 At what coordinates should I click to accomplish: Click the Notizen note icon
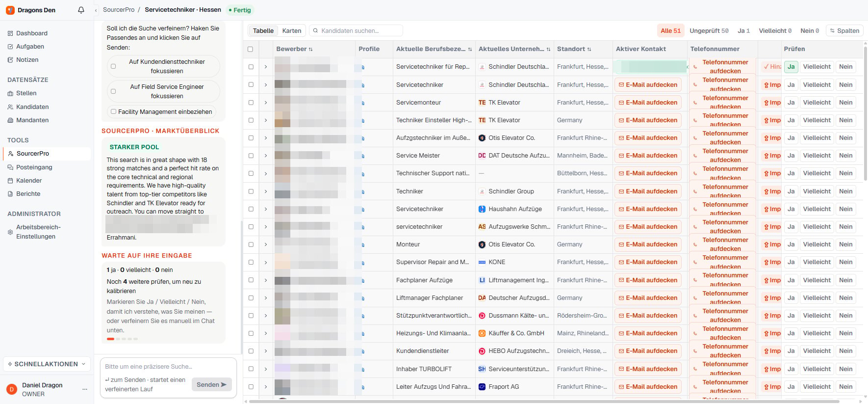click(x=10, y=60)
